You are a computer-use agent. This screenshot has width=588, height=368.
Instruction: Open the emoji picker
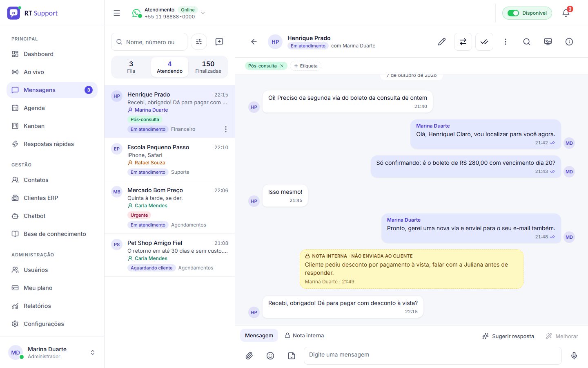pos(270,356)
